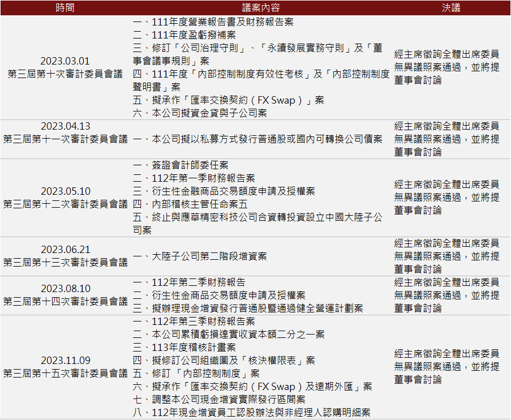The height and width of the screenshot is (420, 511).
Task: Click resolution text in 2023.06.21 row
Action: 446,256
